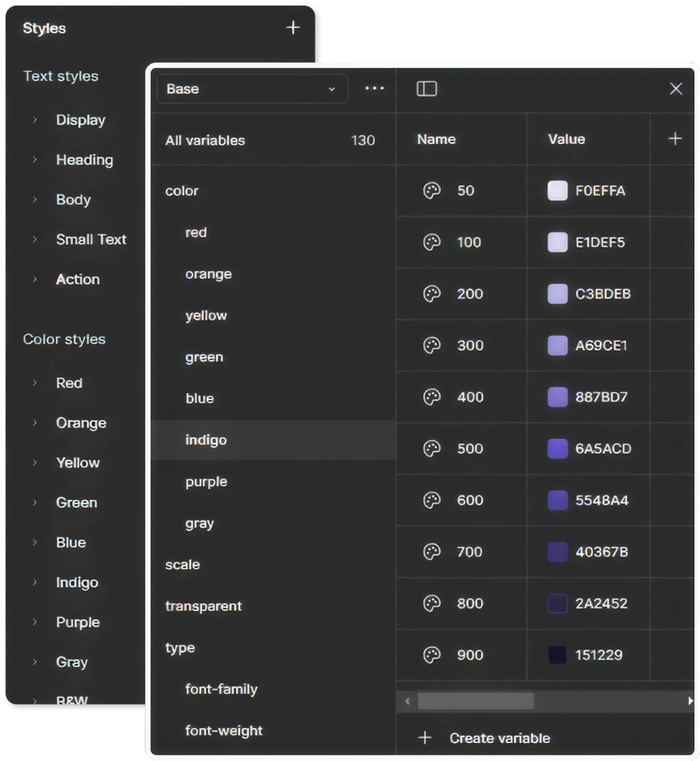Open the three-dots collection options menu
Image resolution: width=700 pixels, height=761 pixels.
click(x=374, y=88)
